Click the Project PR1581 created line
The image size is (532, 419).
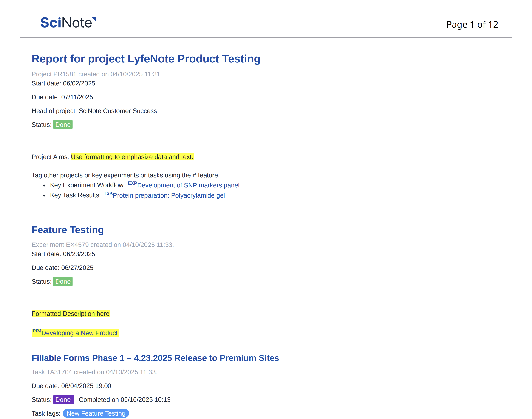click(96, 74)
